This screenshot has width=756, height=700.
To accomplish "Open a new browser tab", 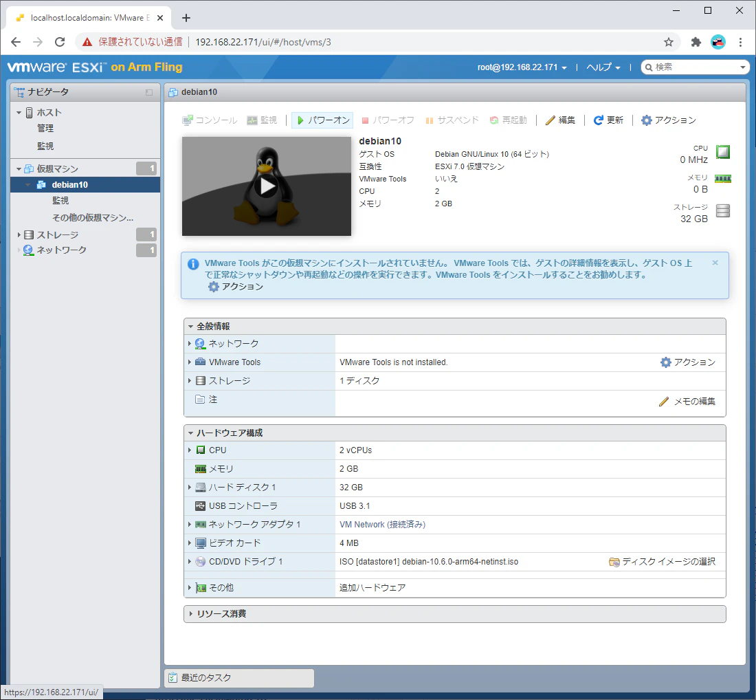I will click(x=186, y=18).
